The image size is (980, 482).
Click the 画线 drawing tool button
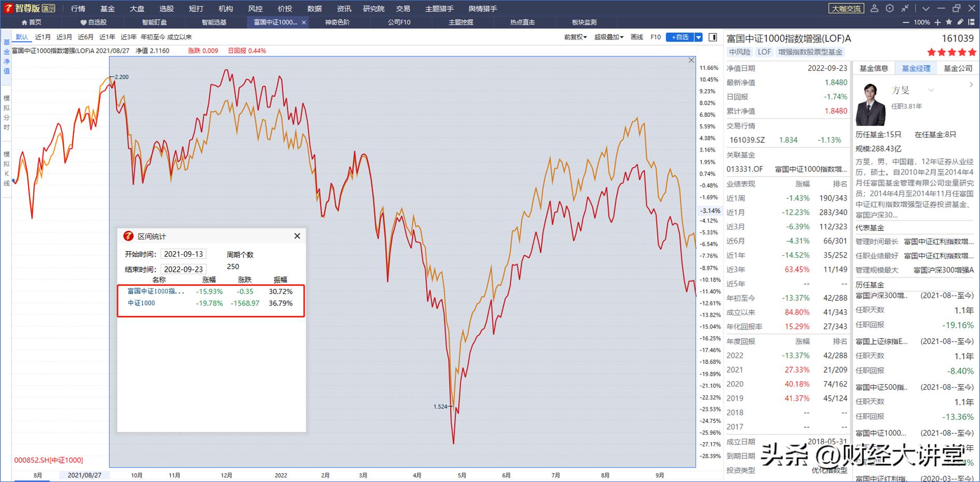tap(637, 37)
